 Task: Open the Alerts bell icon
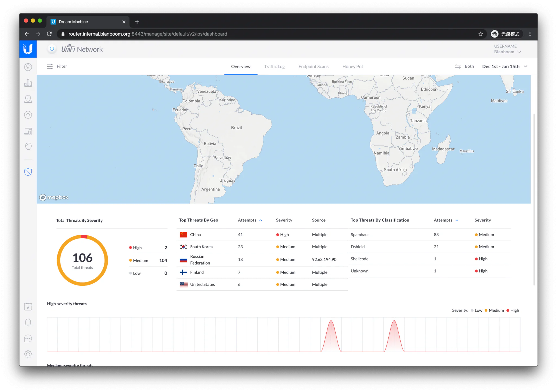pos(28,322)
